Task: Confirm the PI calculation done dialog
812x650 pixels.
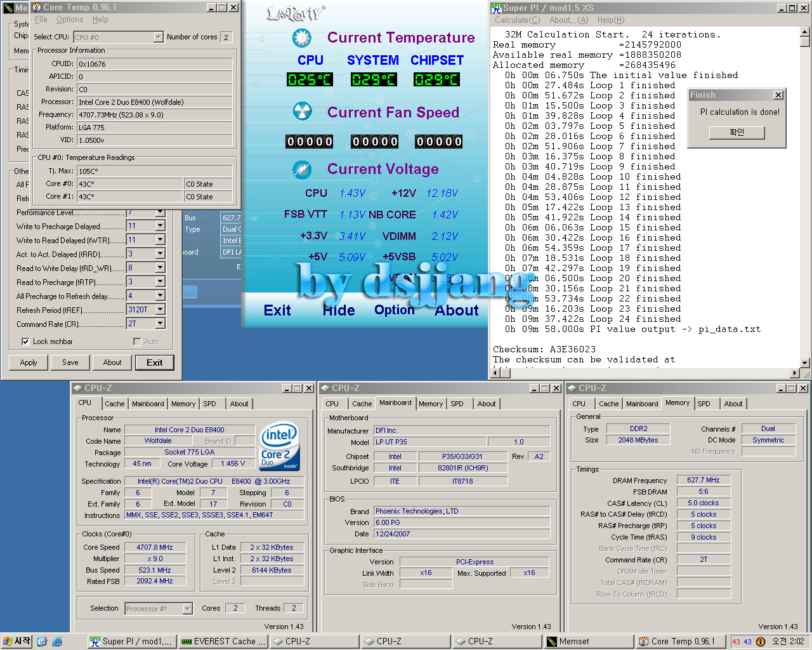Action: click(x=737, y=132)
